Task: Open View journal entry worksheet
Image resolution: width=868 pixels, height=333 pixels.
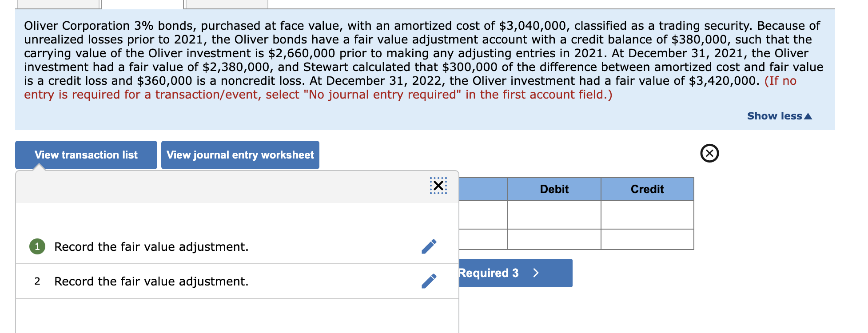Action: click(x=240, y=155)
